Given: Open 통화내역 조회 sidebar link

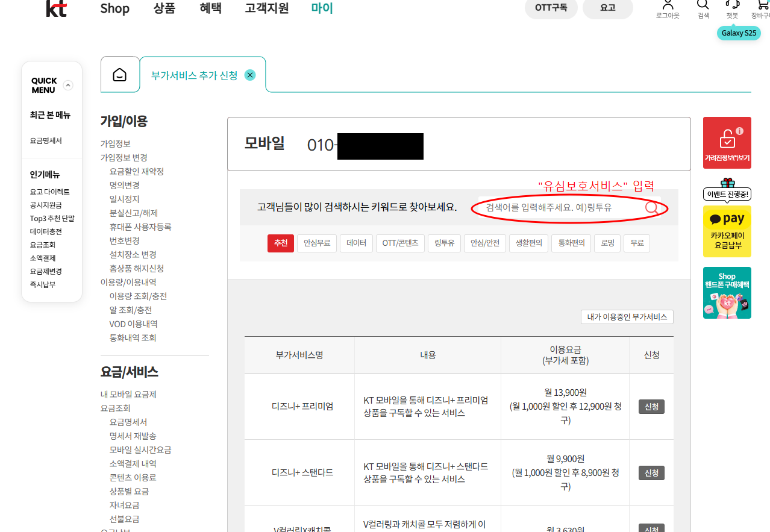Looking at the screenshot, I should pyautogui.click(x=133, y=338).
